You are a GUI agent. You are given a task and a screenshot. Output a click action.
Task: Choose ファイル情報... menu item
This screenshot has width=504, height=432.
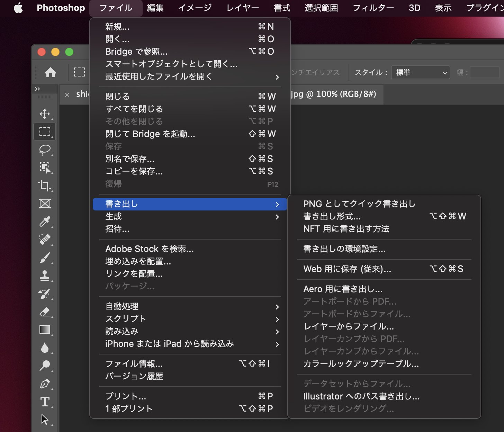point(190,364)
